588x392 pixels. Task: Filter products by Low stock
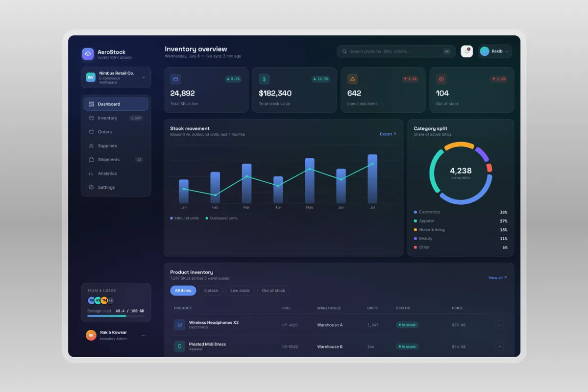tap(240, 291)
